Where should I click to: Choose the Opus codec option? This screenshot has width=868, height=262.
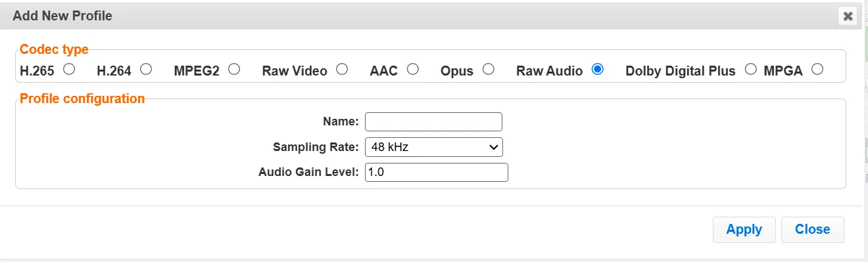[x=488, y=69]
